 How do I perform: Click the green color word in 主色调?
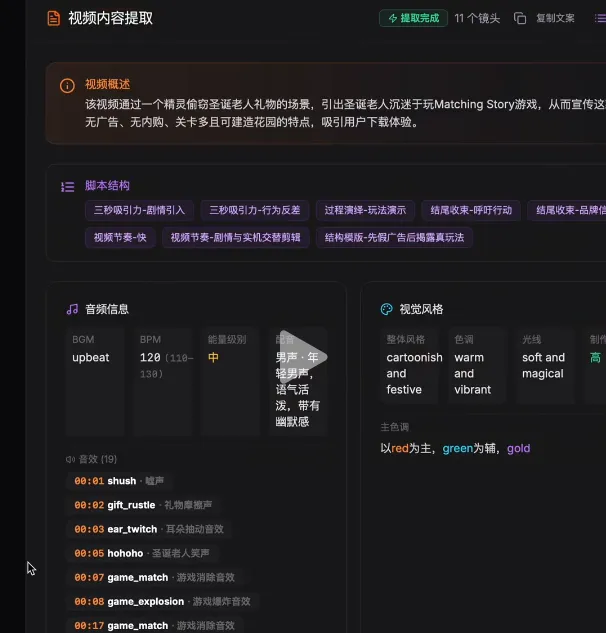click(457, 449)
